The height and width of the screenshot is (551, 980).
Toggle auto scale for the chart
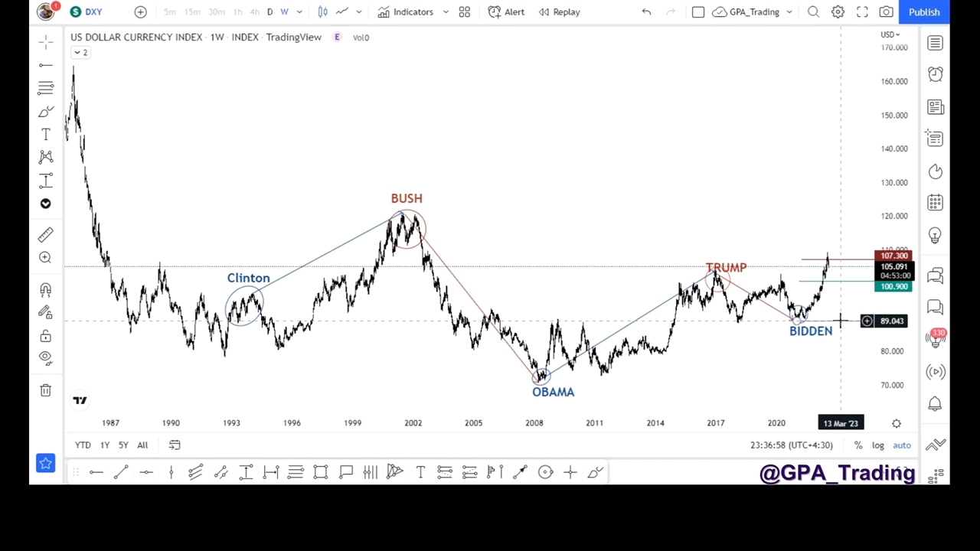[902, 445]
